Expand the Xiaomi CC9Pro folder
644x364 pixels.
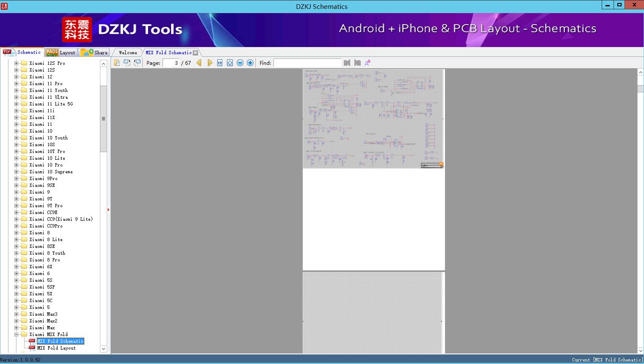click(x=17, y=226)
